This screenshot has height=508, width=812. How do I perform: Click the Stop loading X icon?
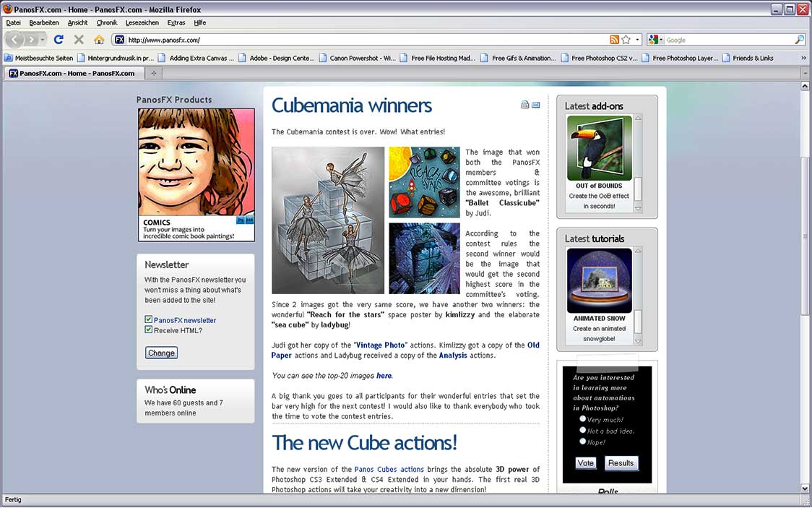(x=79, y=39)
